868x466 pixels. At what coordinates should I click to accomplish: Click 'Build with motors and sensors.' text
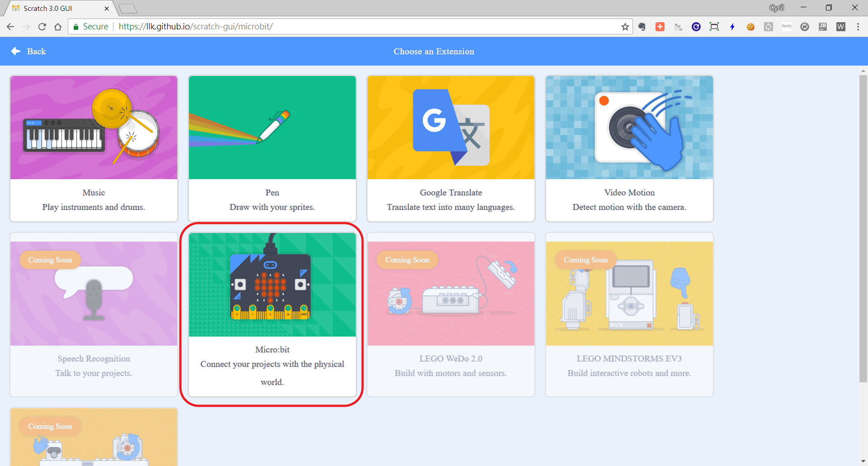click(x=451, y=373)
